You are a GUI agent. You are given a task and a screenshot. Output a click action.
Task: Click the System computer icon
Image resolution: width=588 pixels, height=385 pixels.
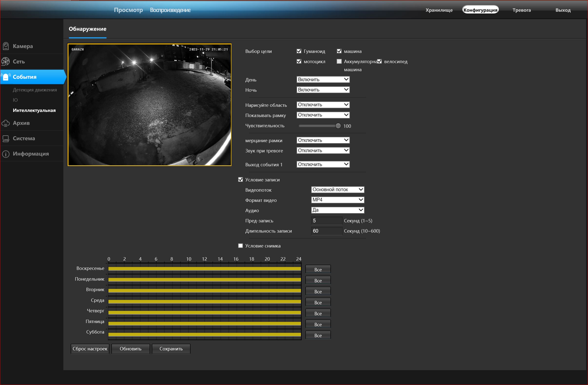click(x=6, y=138)
